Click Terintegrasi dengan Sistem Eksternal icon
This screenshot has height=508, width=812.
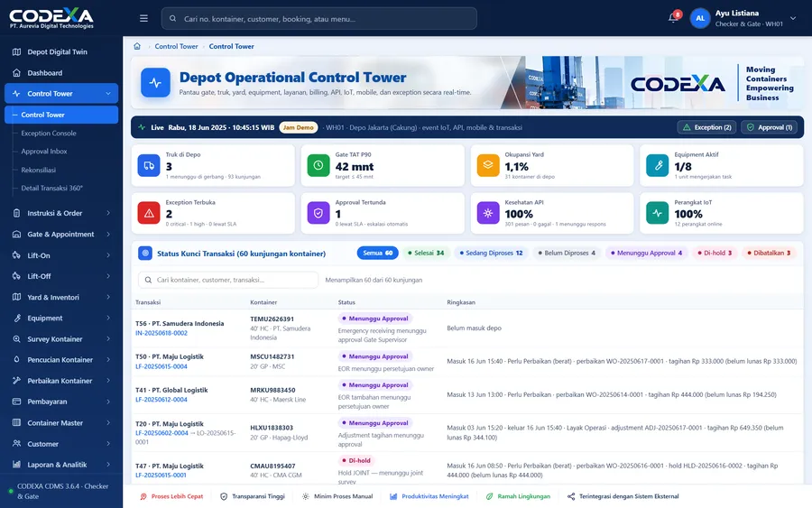coord(571,496)
